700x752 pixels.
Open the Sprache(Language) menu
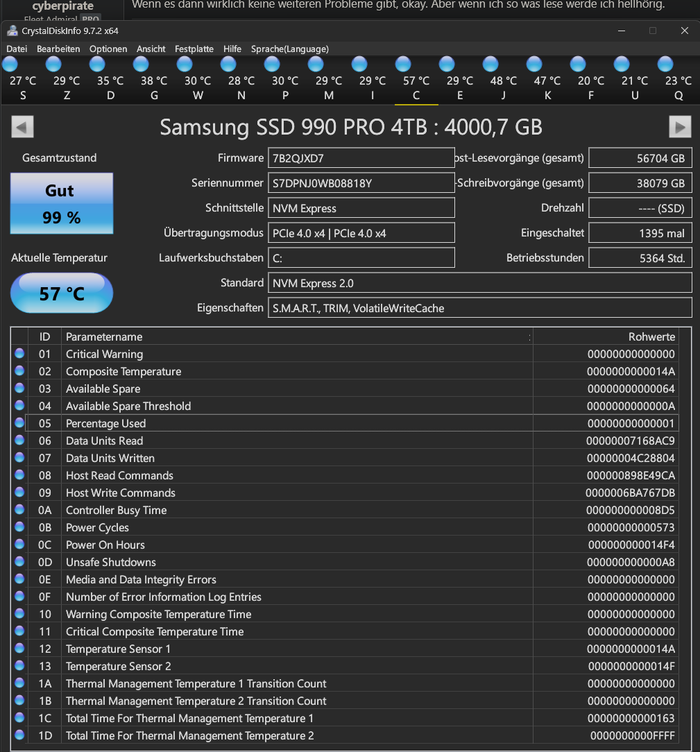(290, 49)
